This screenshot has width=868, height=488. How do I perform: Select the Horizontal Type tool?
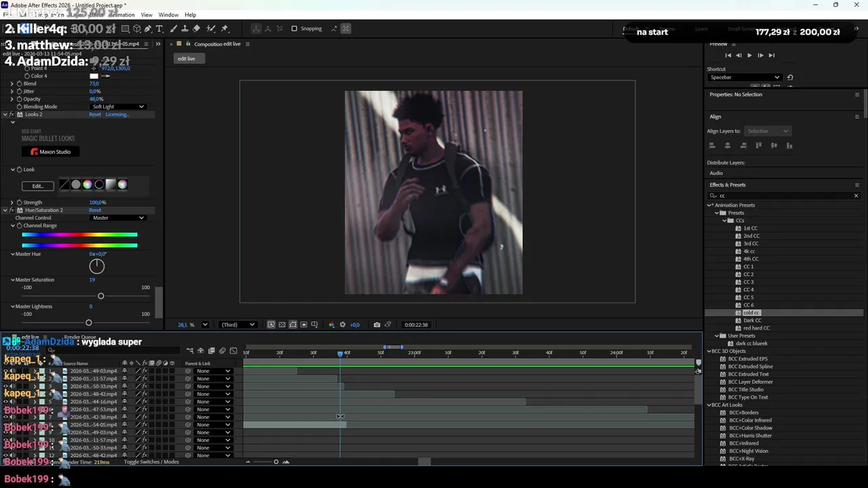(159, 28)
